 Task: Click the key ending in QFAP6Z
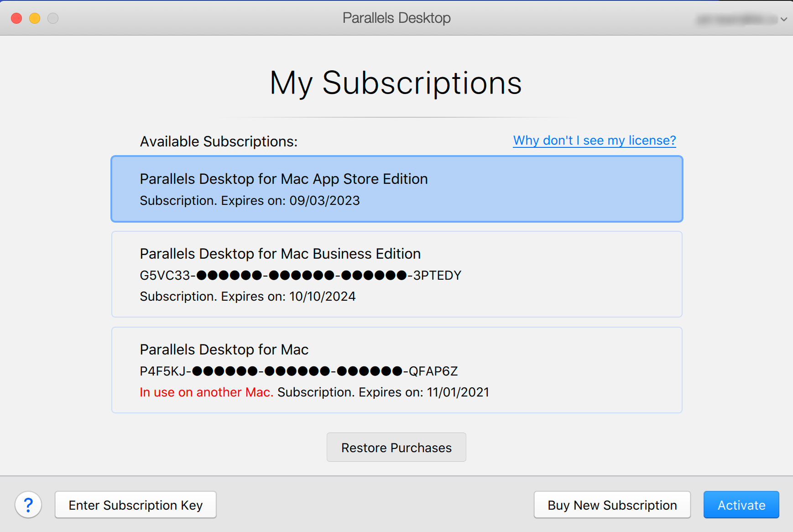click(x=298, y=371)
